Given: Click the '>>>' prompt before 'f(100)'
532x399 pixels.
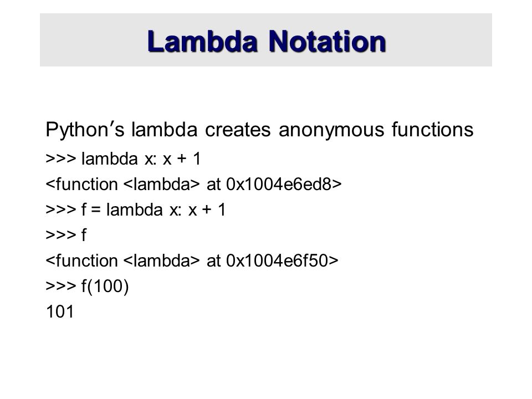Looking at the screenshot, I should (x=61, y=286).
